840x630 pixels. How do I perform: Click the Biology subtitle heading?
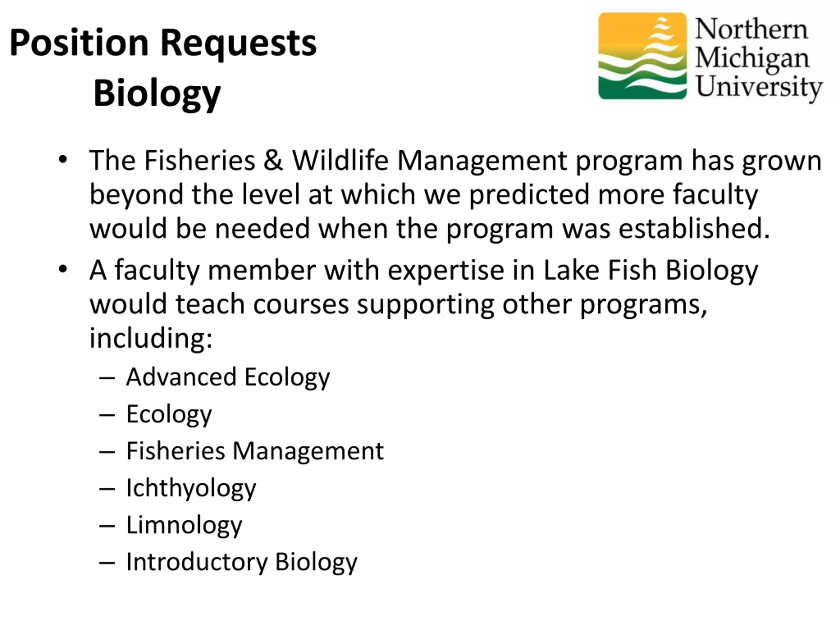[157, 94]
